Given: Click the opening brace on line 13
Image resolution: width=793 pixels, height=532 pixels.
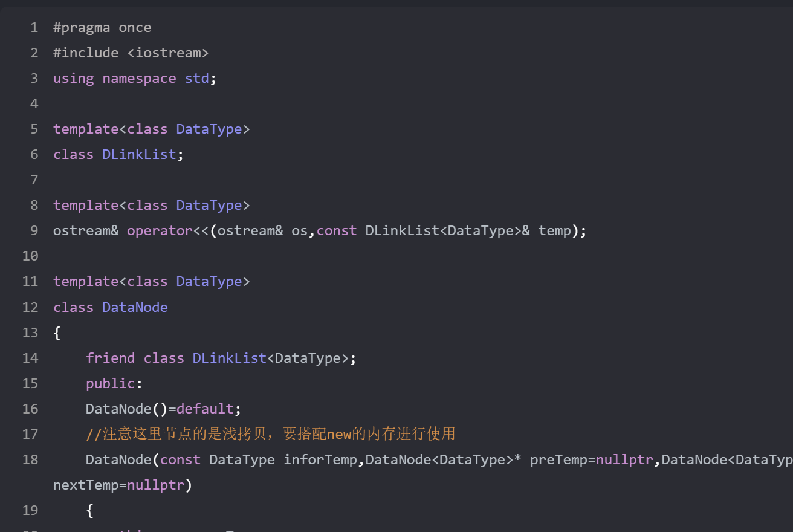Looking at the screenshot, I should click(57, 333).
